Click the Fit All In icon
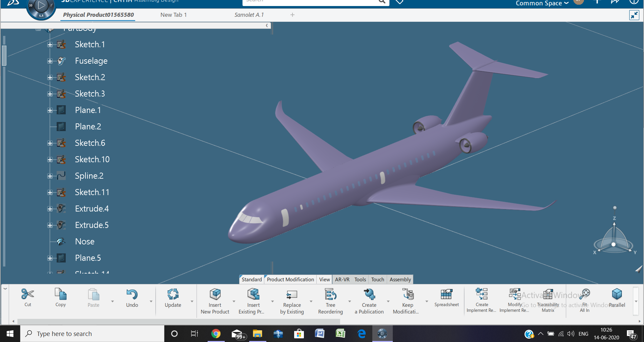The width and height of the screenshot is (644, 342). tap(585, 294)
